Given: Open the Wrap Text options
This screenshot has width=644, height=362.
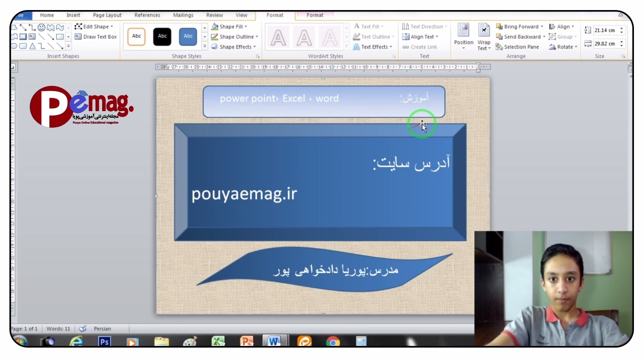Looking at the screenshot, I should (x=484, y=37).
